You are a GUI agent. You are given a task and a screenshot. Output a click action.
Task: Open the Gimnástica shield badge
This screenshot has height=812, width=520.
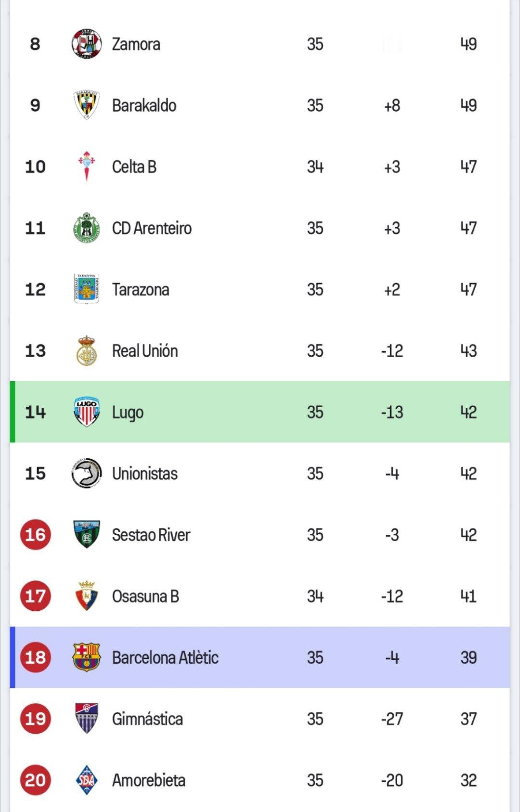86,719
